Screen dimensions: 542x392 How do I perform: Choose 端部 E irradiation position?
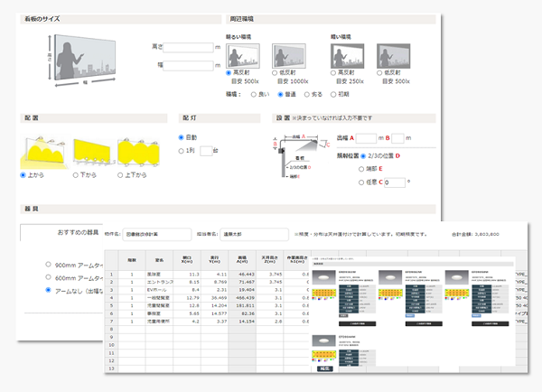362,167
